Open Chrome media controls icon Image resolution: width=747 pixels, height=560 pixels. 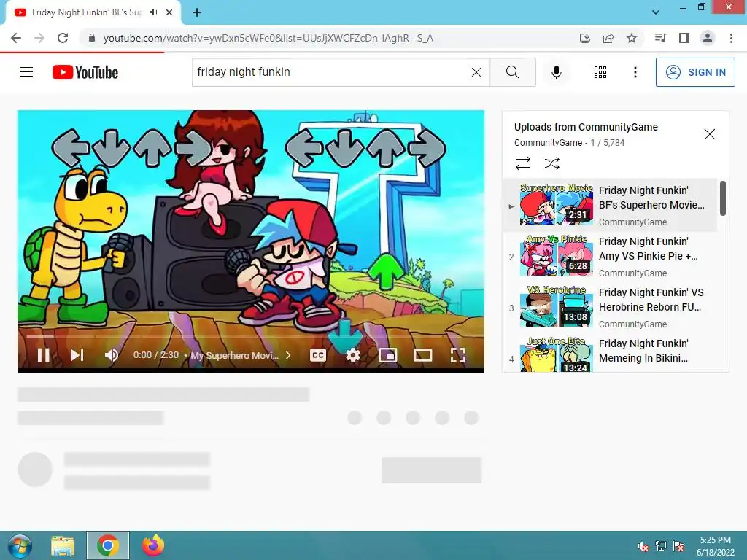(x=660, y=38)
